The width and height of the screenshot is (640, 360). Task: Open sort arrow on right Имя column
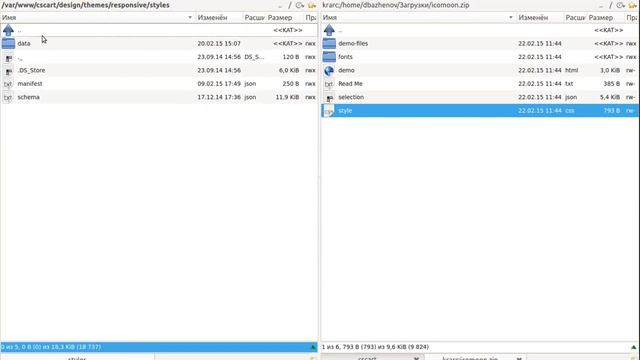(x=511, y=18)
